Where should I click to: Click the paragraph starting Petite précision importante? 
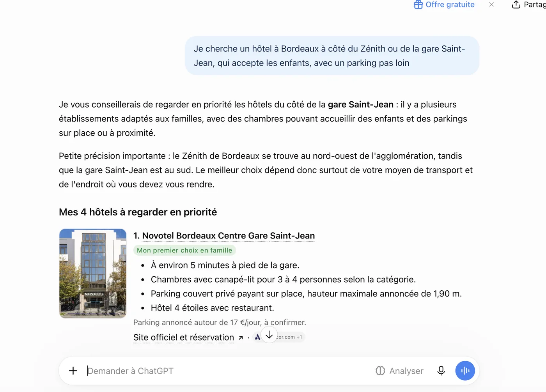[x=266, y=170]
